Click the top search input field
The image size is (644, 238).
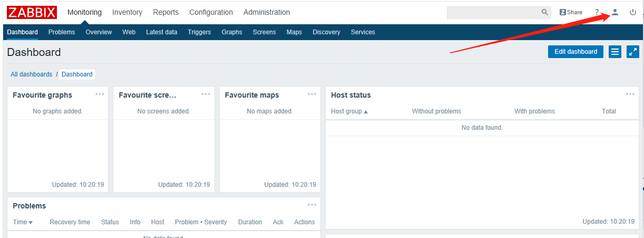(x=493, y=12)
